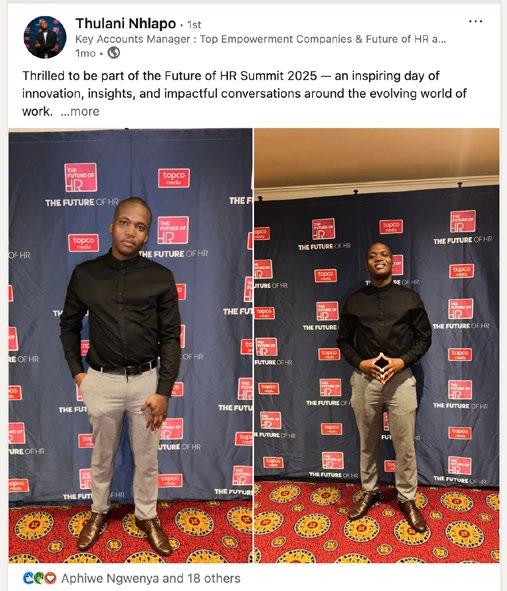Open Thulani Nhlapo's profile name link
Screen dimensions: 507x591
click(x=126, y=23)
